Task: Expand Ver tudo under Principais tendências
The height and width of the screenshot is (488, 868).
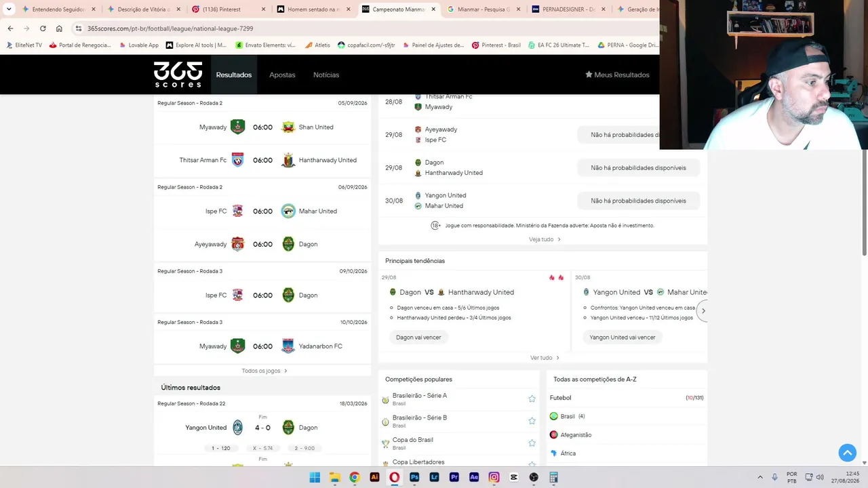Action: tap(545, 358)
